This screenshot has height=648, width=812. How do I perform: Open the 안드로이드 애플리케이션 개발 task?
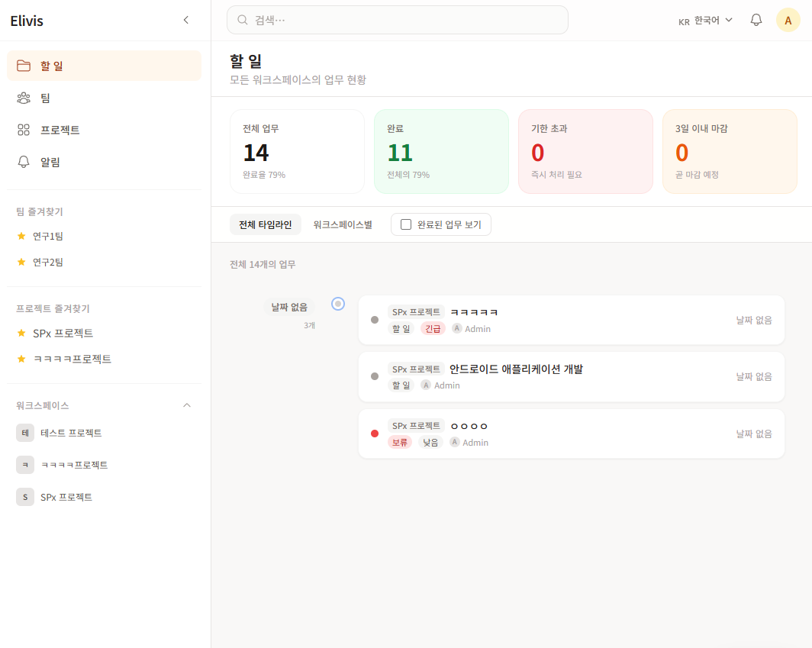[x=516, y=369]
